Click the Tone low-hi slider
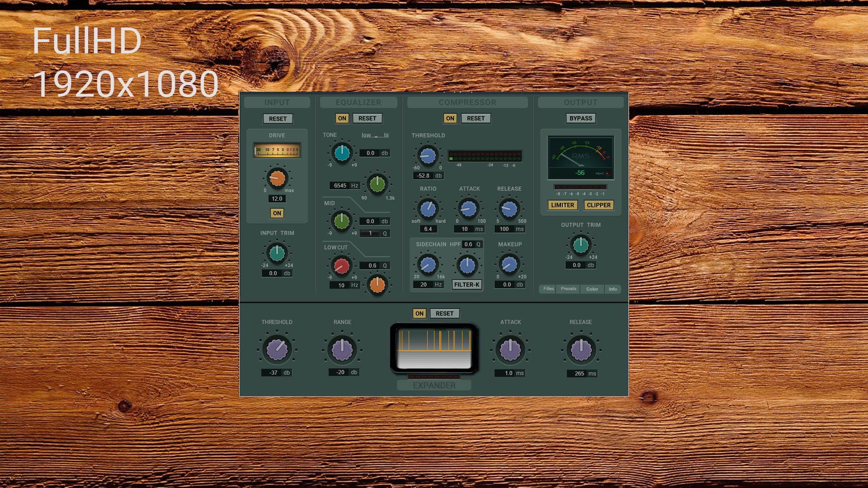Screen dimensions: 868x488 tap(375, 136)
